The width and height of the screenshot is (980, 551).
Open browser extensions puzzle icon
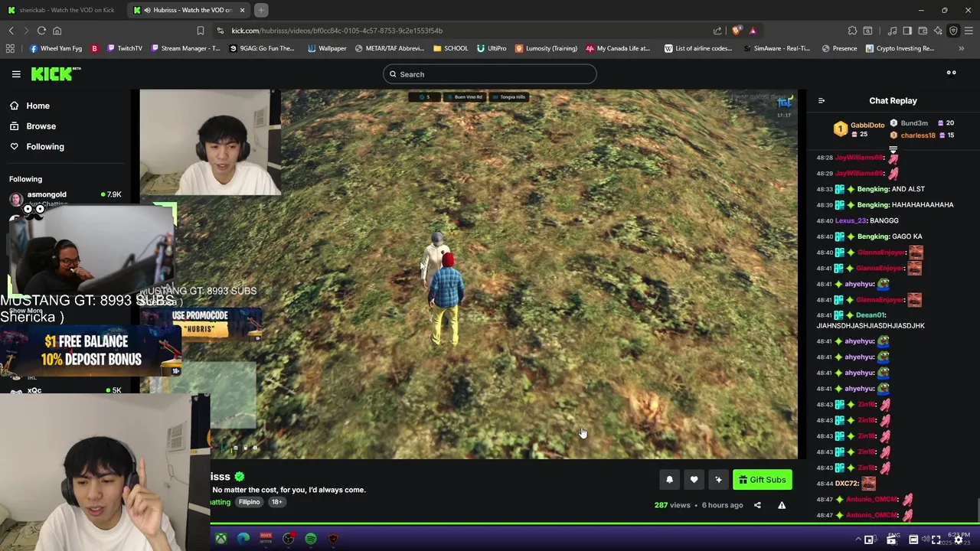852,31
